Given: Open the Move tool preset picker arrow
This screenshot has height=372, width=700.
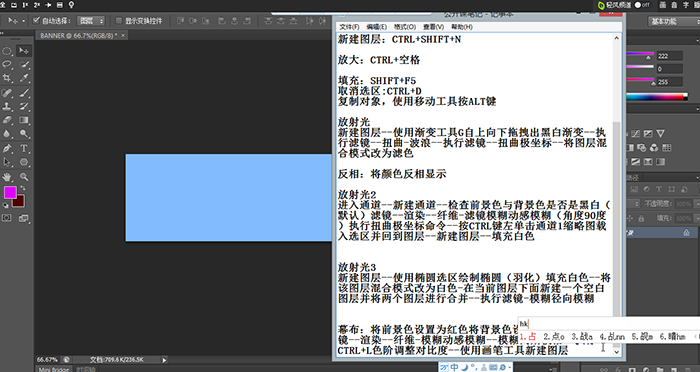Looking at the screenshot, I should [x=24, y=21].
